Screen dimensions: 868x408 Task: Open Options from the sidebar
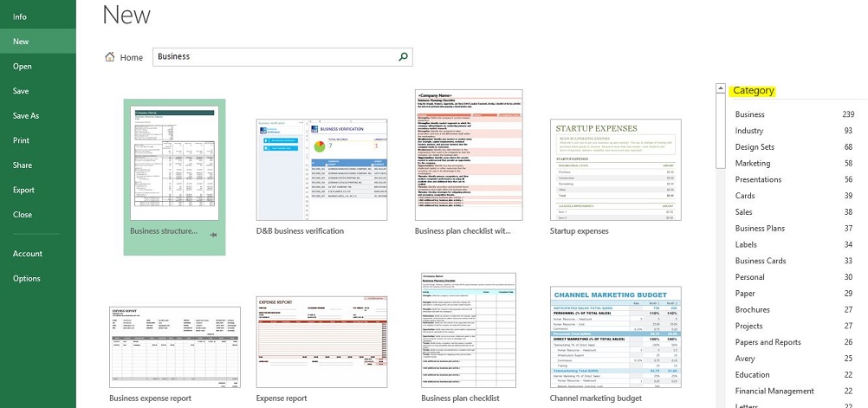pyautogui.click(x=38, y=278)
